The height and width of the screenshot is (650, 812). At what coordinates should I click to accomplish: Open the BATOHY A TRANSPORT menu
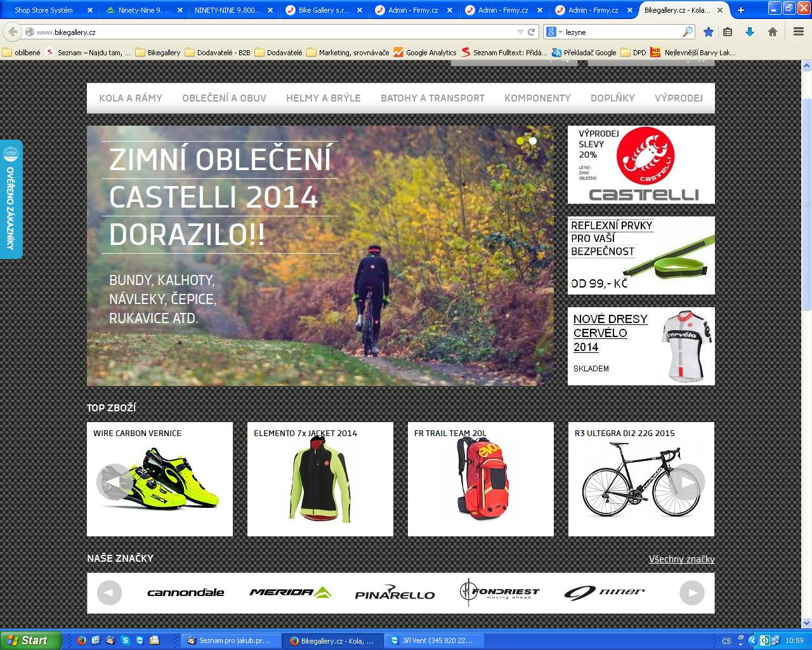433,98
